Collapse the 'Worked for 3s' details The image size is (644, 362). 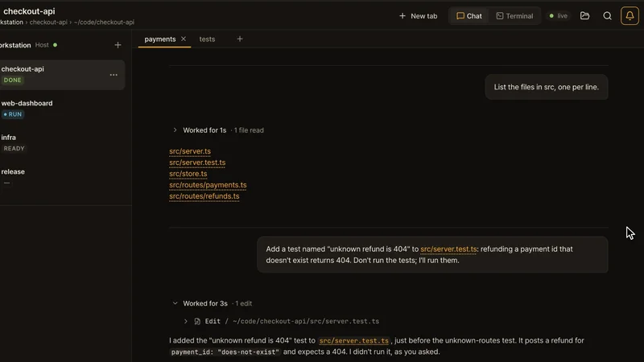(175, 303)
